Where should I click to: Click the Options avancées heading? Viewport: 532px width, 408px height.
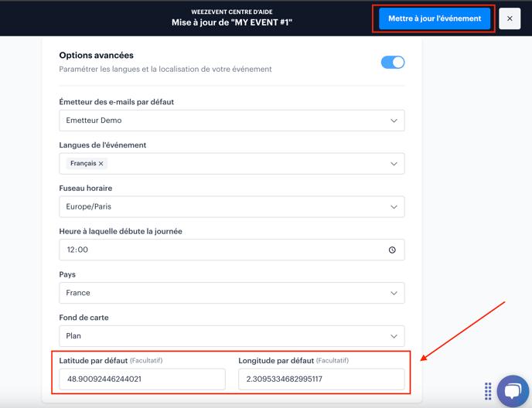[x=97, y=56]
